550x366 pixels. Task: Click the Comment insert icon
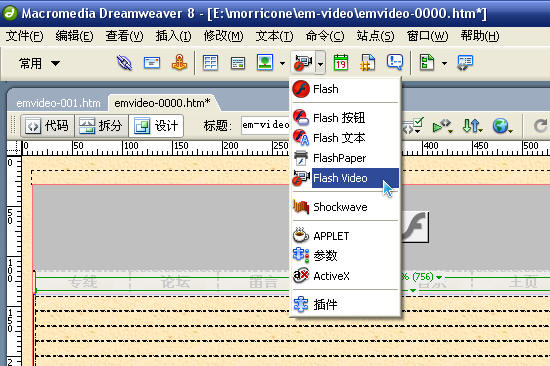395,62
